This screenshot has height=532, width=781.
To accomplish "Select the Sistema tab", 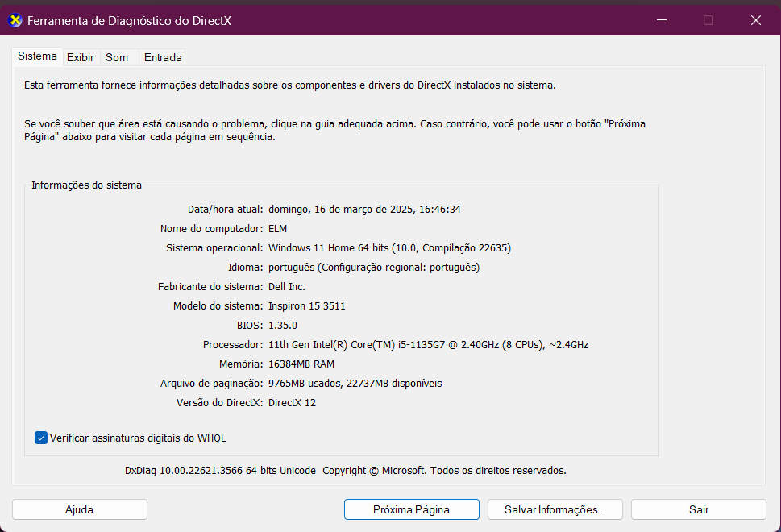I will pyautogui.click(x=37, y=56).
